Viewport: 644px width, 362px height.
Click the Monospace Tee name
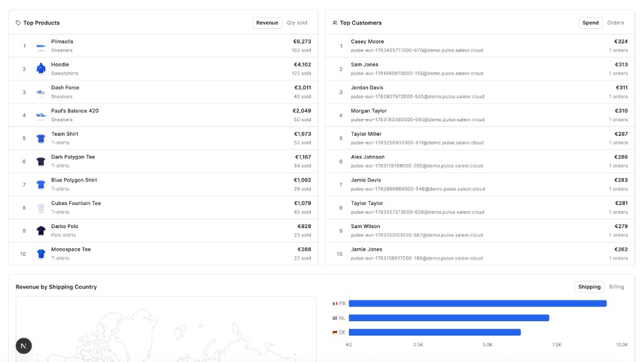click(70, 250)
